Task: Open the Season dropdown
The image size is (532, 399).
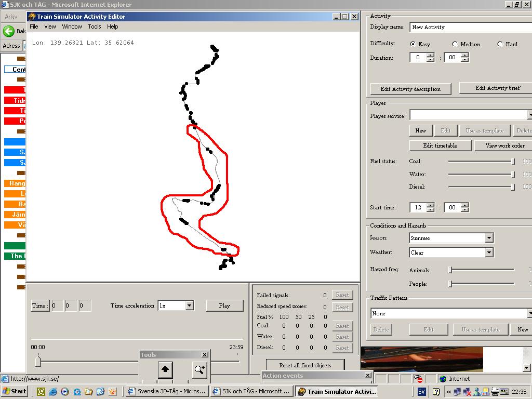Action: (489, 238)
